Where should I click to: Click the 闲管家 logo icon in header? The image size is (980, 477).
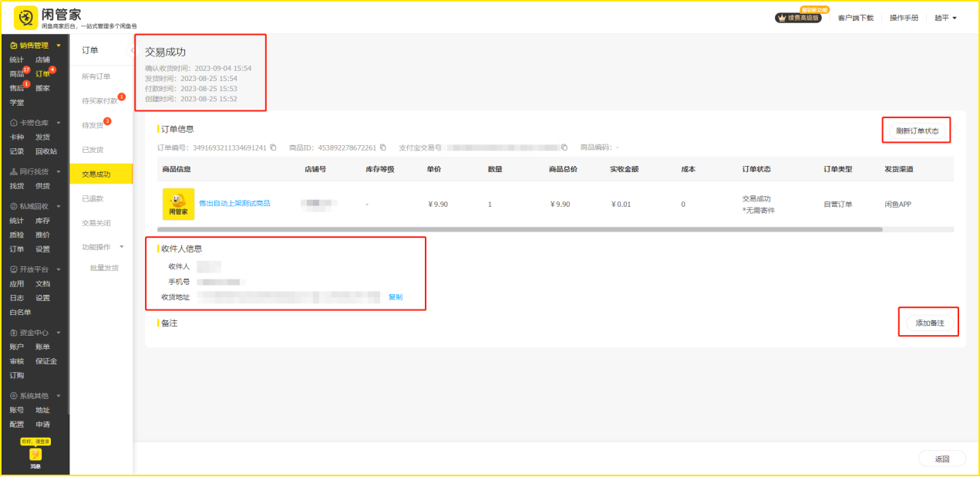tap(25, 18)
